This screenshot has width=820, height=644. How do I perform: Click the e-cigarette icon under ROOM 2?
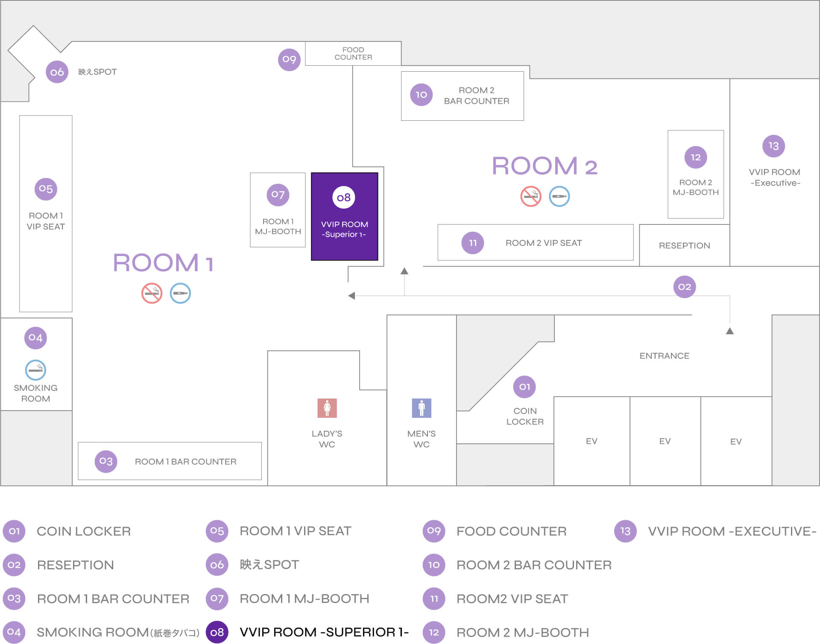pos(559,196)
